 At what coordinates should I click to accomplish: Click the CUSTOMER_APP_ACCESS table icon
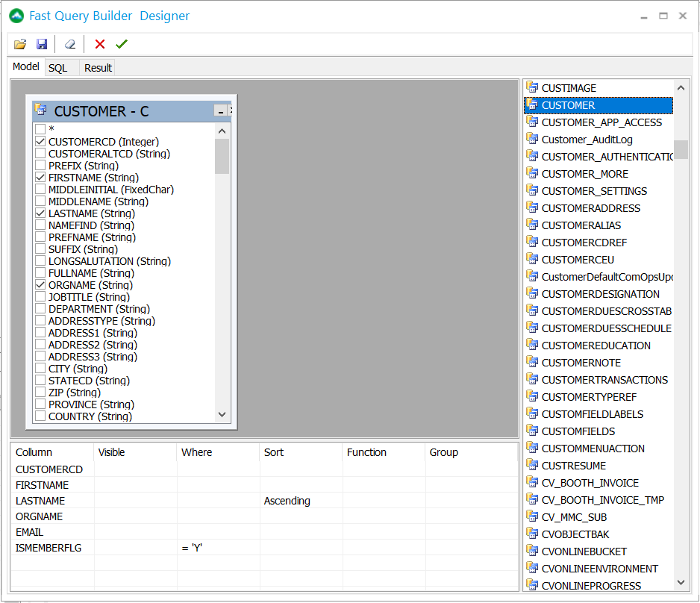coord(531,122)
